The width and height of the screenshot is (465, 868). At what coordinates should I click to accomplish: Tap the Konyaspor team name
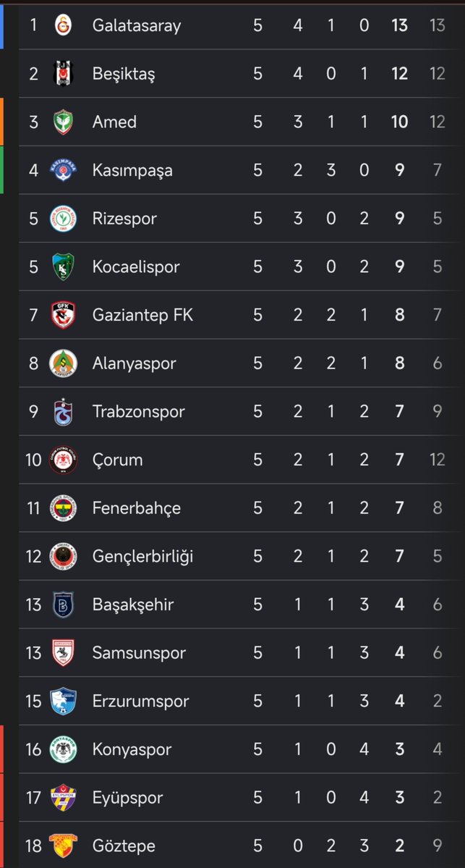click(x=132, y=749)
